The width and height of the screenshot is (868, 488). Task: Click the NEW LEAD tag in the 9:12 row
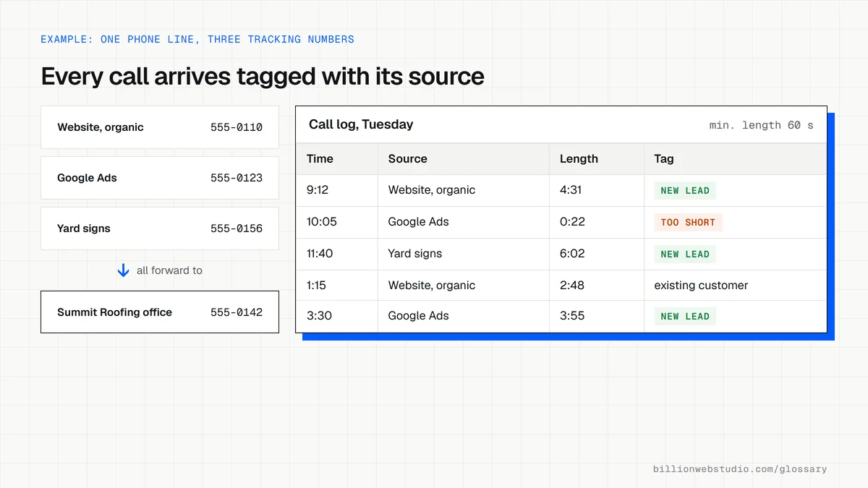685,191
